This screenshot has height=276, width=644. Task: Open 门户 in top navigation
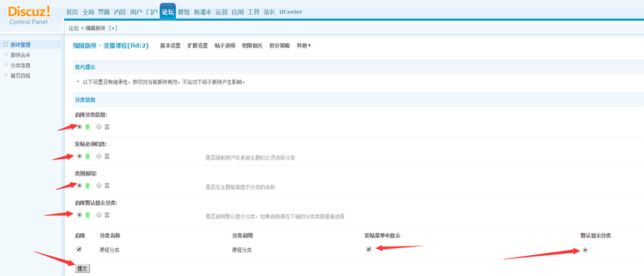coord(152,13)
